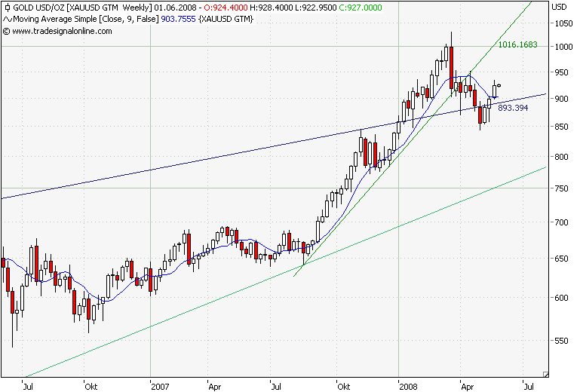This screenshot has height=392, width=580.
Task: Click the green trendline label 1016.1683
Action: click(x=518, y=44)
